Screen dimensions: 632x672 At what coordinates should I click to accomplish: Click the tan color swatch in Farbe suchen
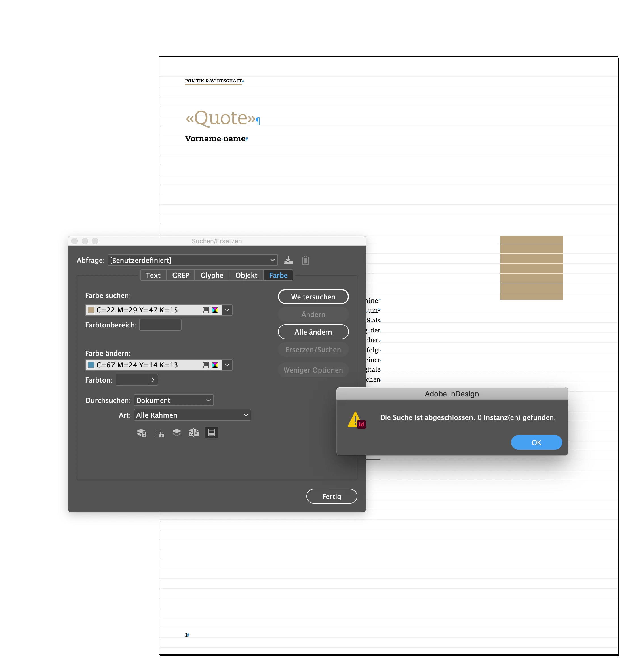(91, 310)
